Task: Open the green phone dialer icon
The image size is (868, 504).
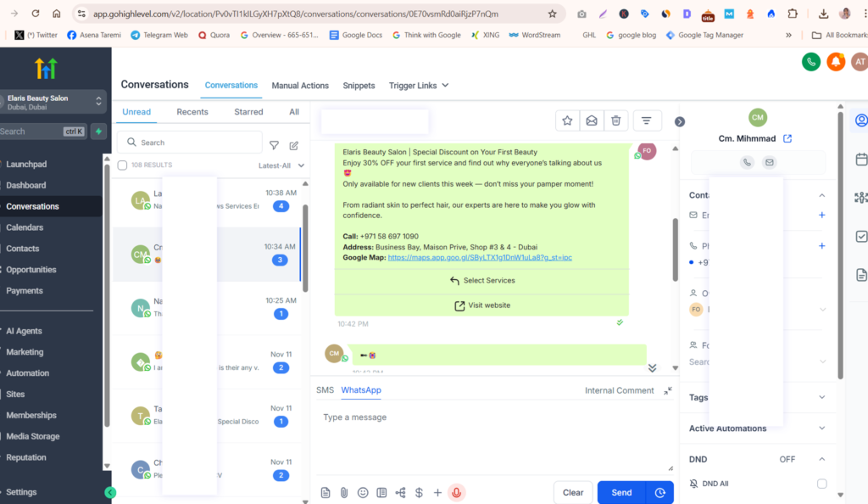Action: (x=811, y=62)
